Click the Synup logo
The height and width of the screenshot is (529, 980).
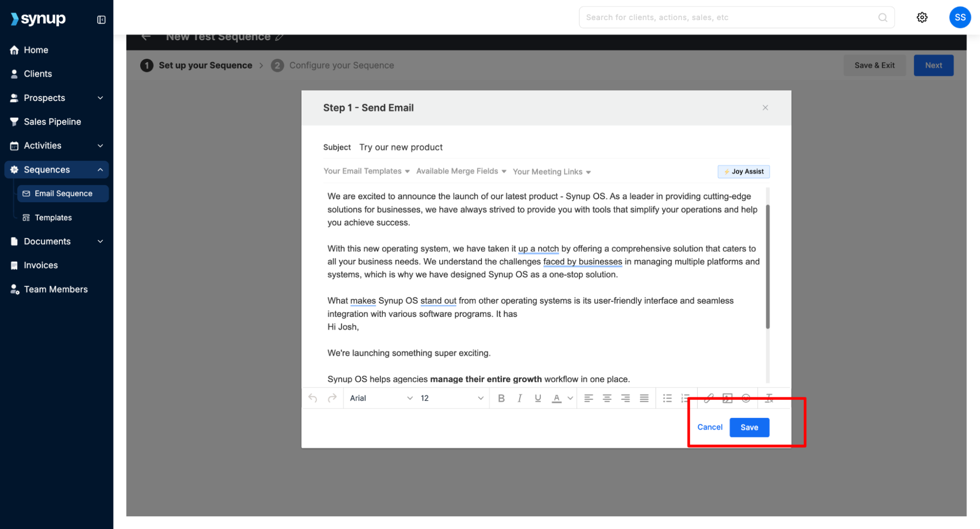(x=38, y=19)
